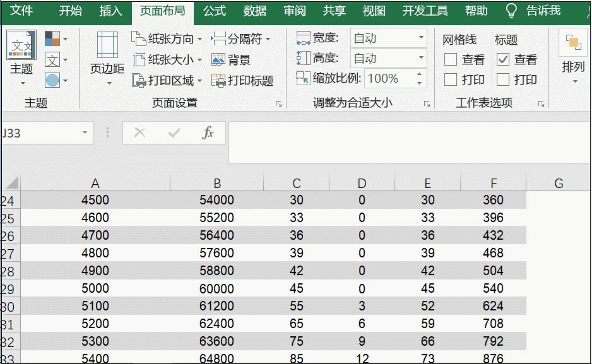This screenshot has height=364, width=592.
Task: Switch to the 公式 tab
Action: pos(215,11)
